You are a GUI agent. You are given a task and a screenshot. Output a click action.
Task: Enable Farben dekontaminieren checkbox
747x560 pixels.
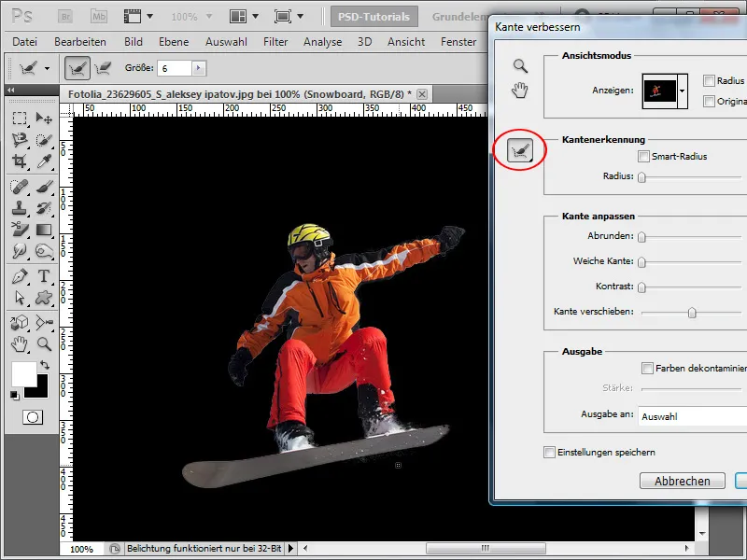coord(647,368)
